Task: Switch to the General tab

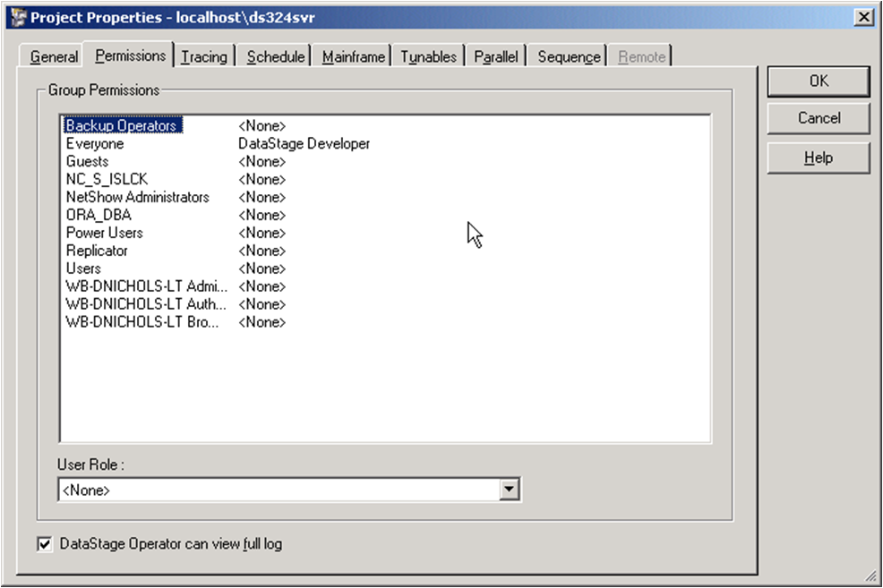Action: pyautogui.click(x=54, y=56)
